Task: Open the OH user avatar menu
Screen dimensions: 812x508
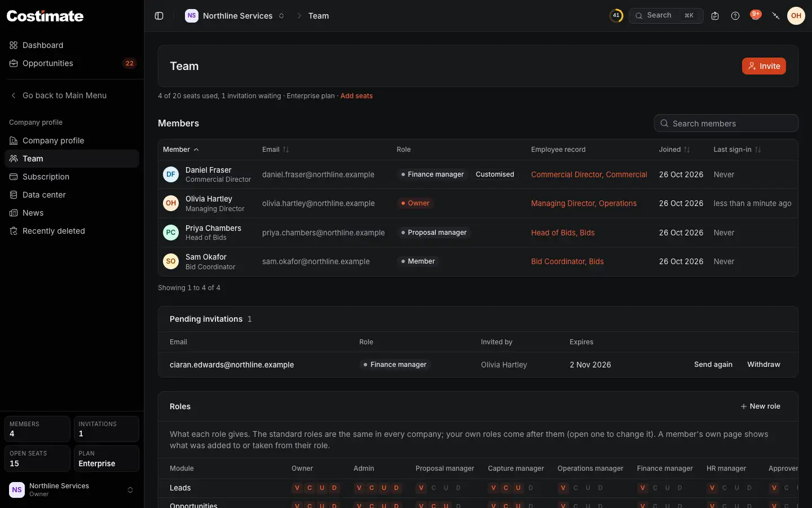Action: click(x=796, y=16)
